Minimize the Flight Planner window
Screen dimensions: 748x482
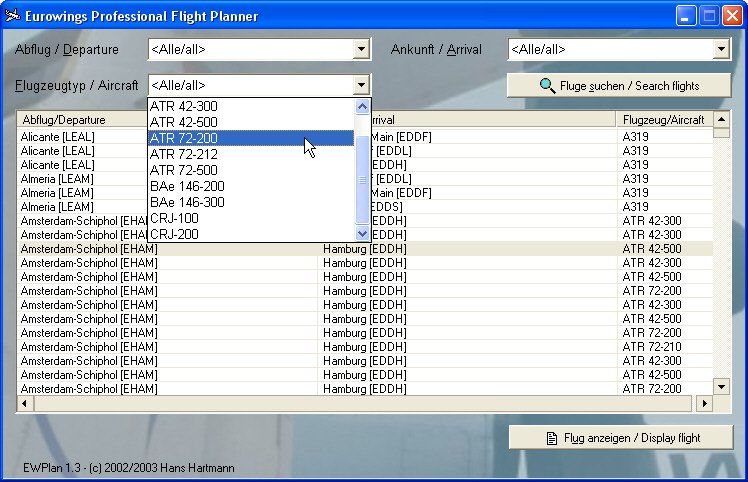(686, 16)
